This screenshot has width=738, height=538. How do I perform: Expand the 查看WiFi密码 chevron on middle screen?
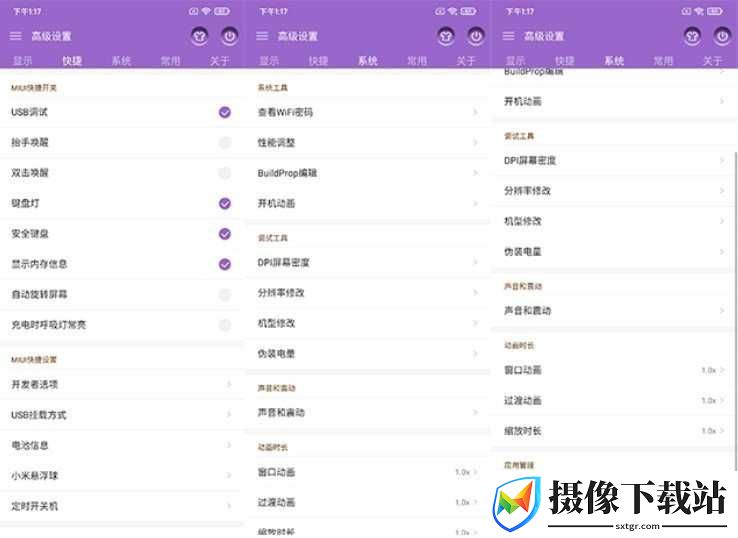475,112
